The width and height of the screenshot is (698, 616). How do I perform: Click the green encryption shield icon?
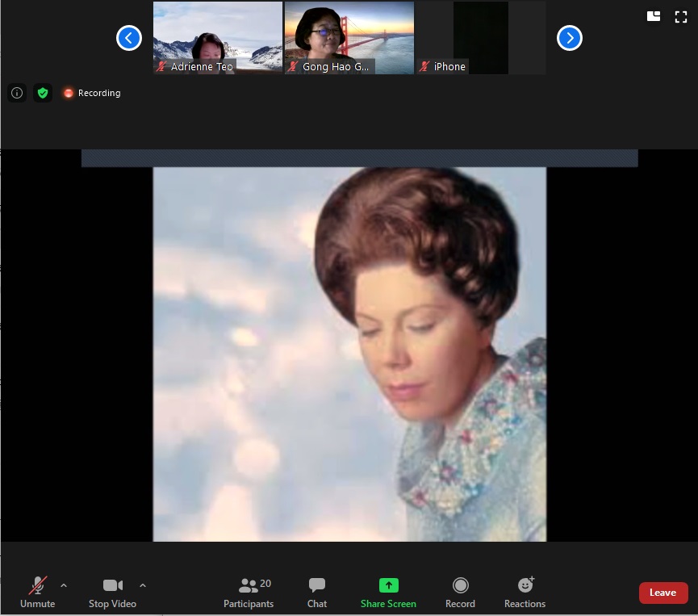tap(43, 93)
